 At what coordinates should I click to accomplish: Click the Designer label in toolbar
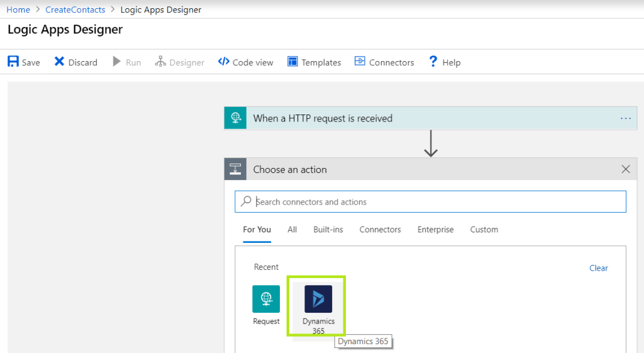[x=187, y=62]
